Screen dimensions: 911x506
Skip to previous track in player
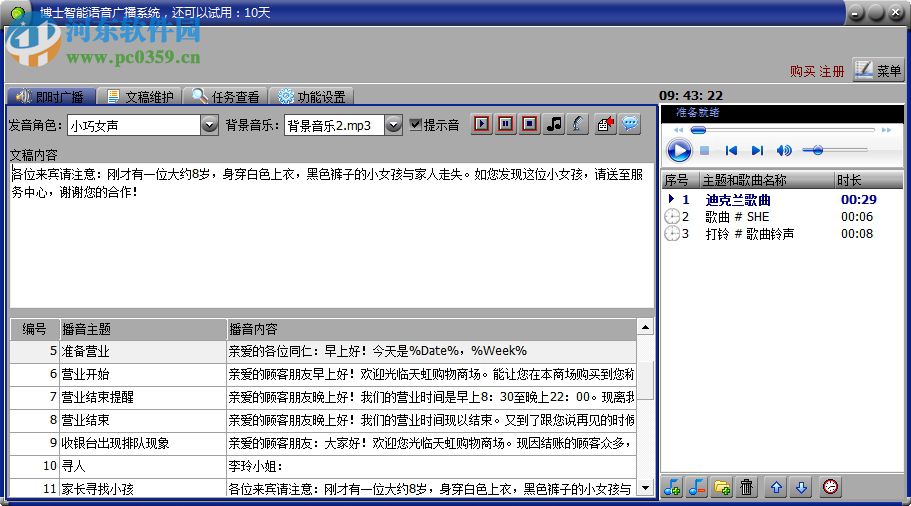(731, 150)
